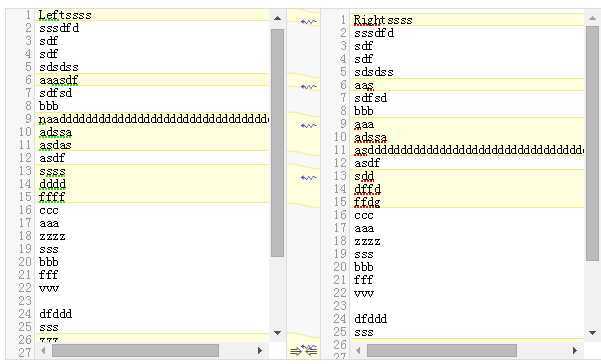This screenshot has width=601, height=364.
Task: Click line number 12 in the left gutter
Action: pyautogui.click(x=25, y=158)
